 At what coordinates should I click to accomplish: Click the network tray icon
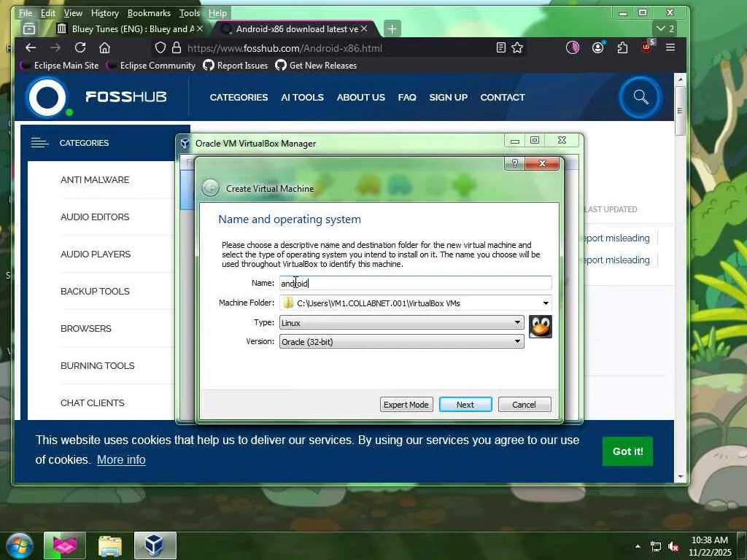656,547
